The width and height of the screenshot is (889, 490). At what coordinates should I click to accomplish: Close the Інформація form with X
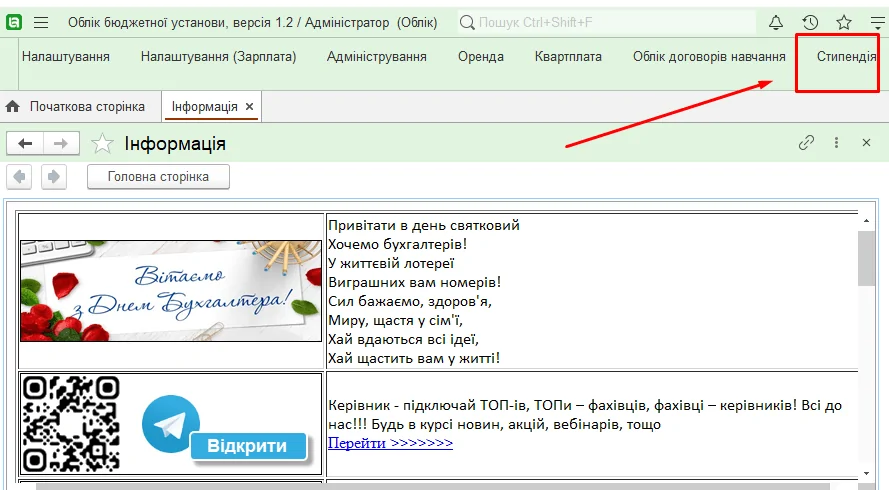866,142
